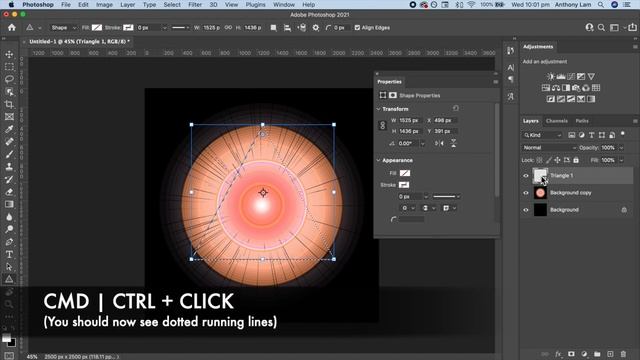Open the Window menu

(x=284, y=5)
